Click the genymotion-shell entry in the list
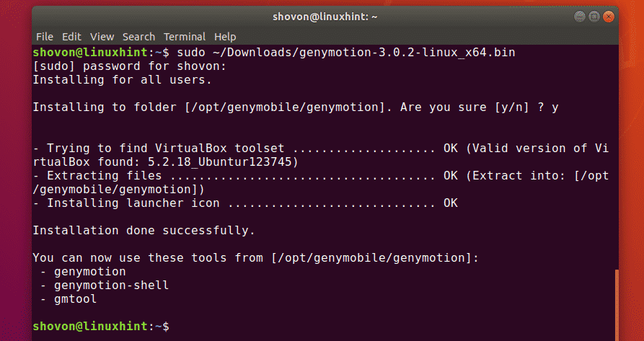This screenshot has width=644, height=341. pyautogui.click(x=108, y=285)
